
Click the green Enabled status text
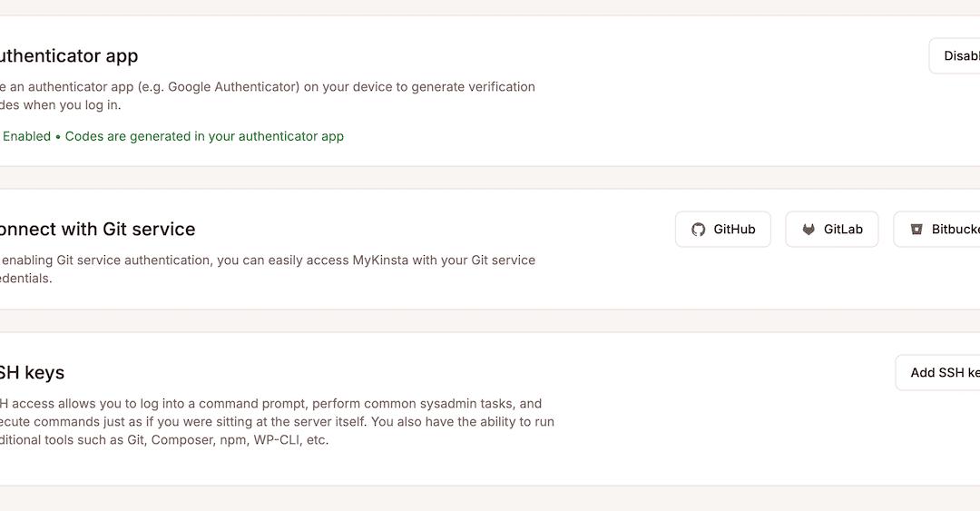point(26,136)
